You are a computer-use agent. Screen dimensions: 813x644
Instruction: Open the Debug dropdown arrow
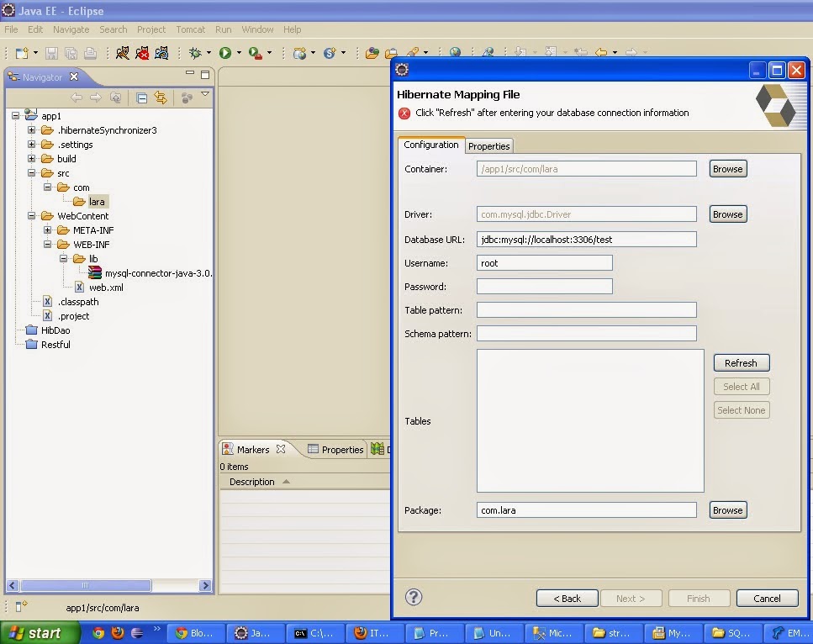[209, 53]
